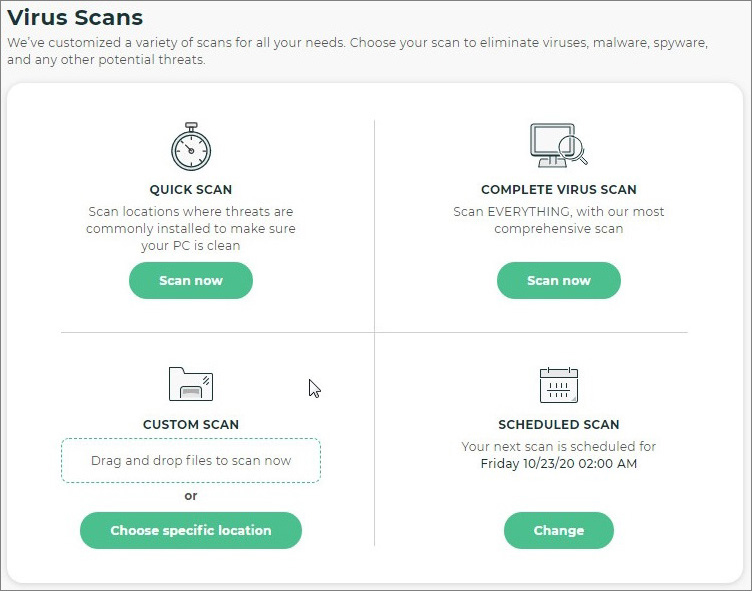Select the COMPLETE VIRUS SCAN heading

click(x=559, y=189)
